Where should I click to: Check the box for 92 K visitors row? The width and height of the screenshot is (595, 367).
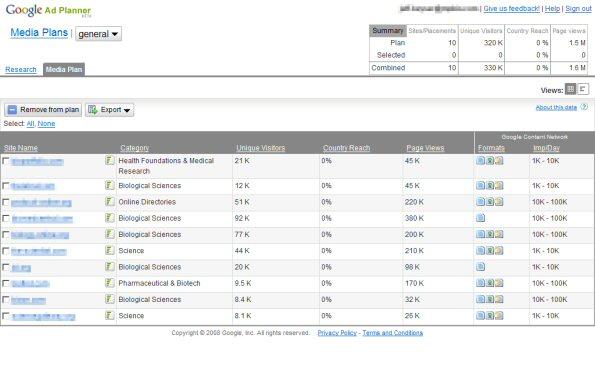6,218
